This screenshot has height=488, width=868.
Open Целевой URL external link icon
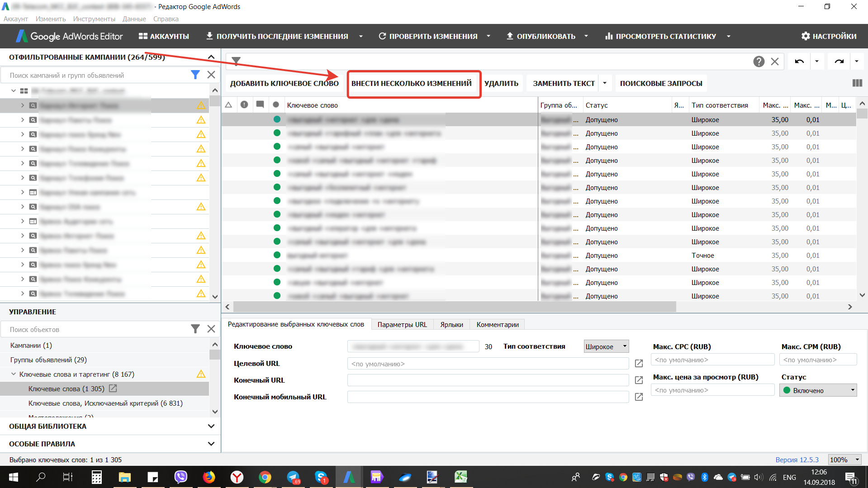pos(639,364)
